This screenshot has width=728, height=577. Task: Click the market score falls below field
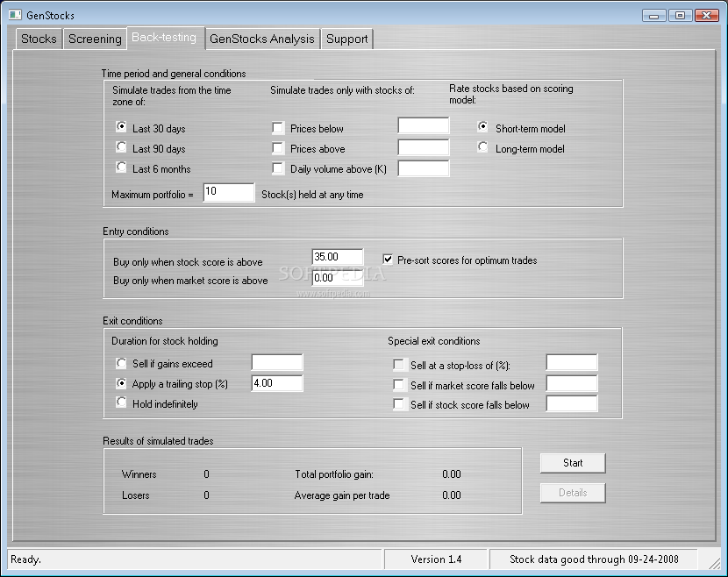click(572, 384)
